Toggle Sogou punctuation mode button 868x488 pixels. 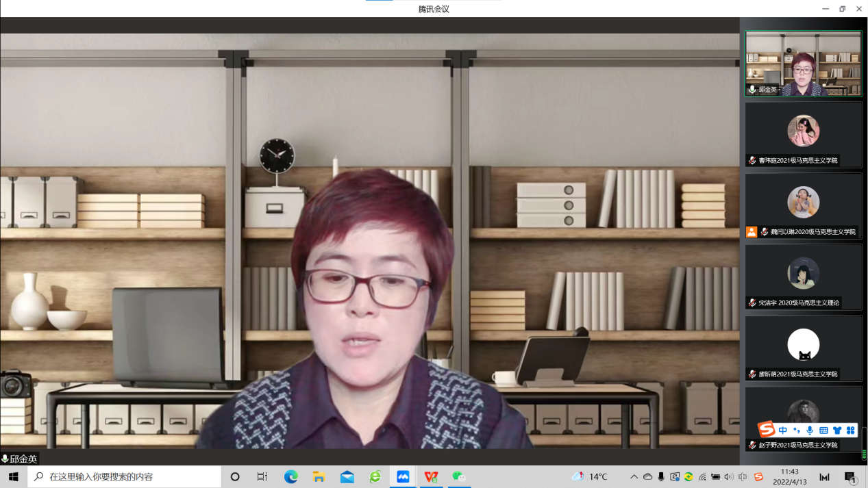(x=796, y=431)
